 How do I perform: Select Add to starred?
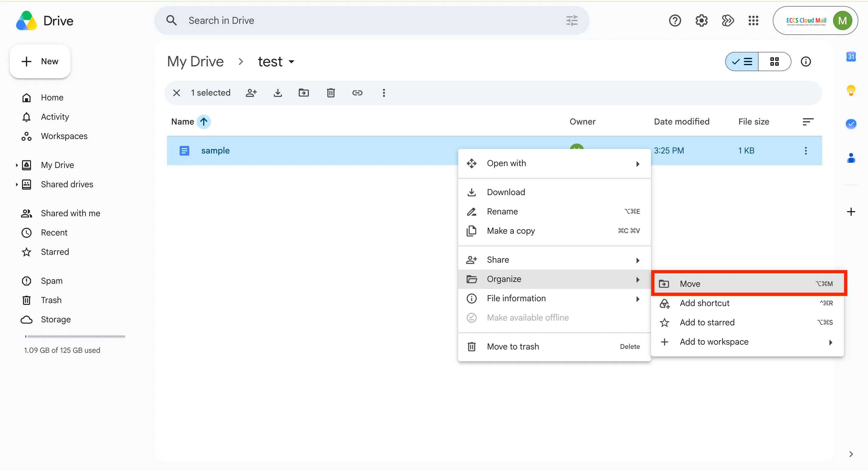pyautogui.click(x=747, y=323)
